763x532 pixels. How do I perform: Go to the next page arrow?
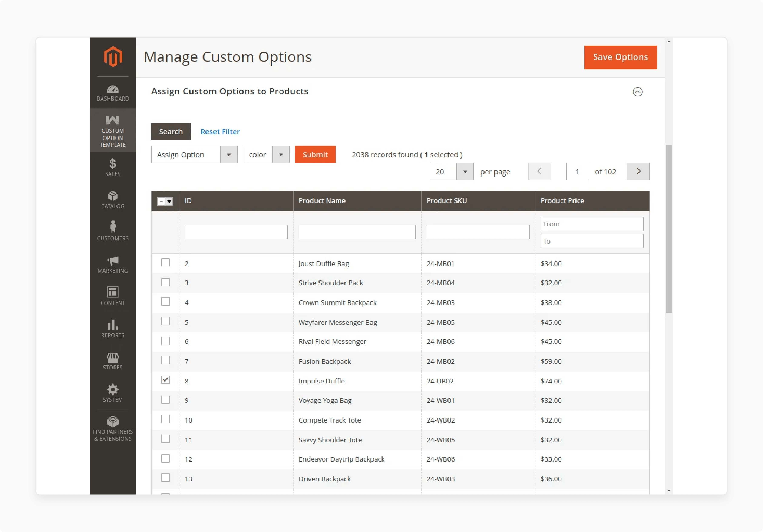point(638,172)
